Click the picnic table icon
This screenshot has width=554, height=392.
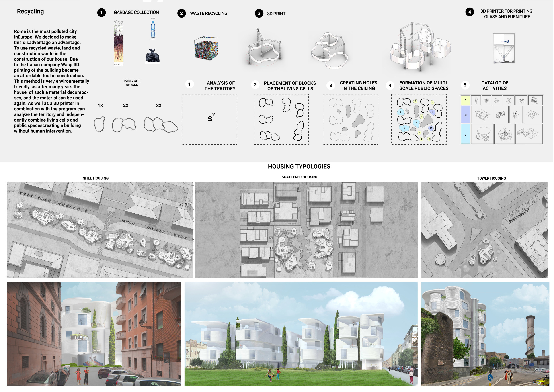[x=533, y=114]
